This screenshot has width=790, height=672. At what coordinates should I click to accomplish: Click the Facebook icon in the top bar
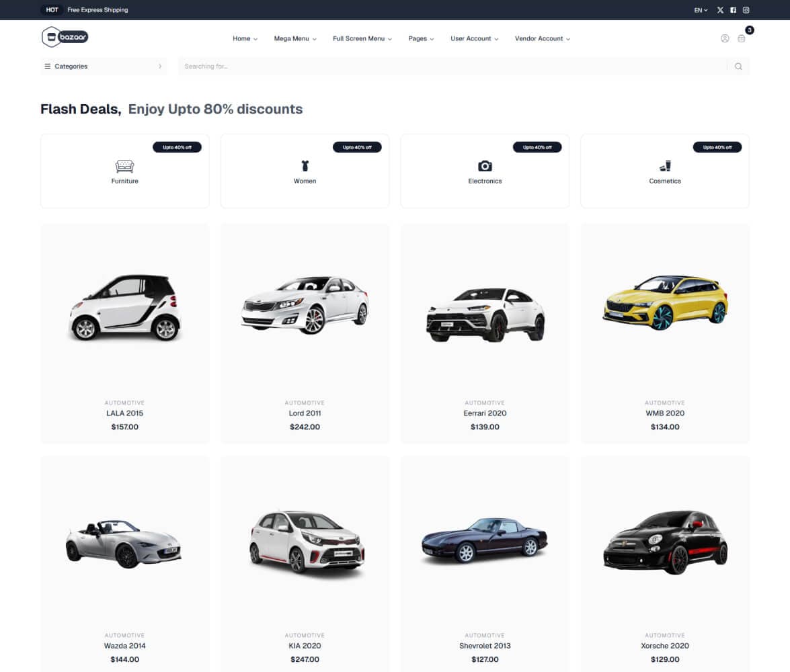coord(733,9)
